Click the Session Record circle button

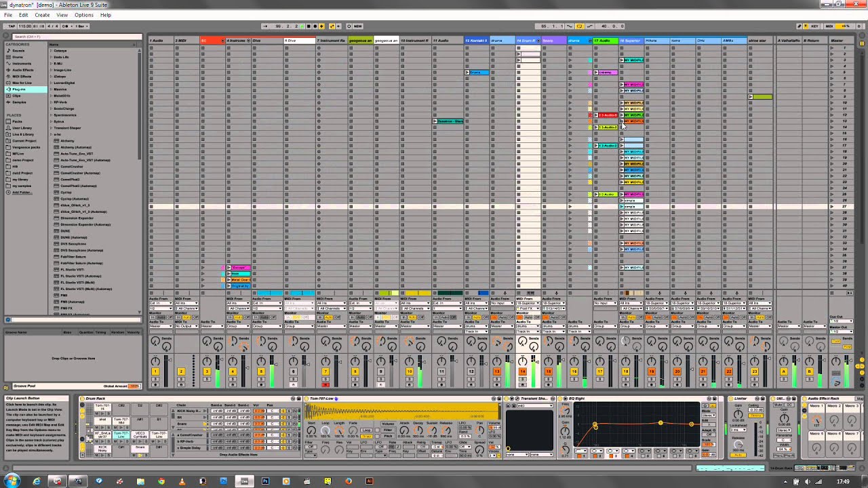[x=349, y=26]
